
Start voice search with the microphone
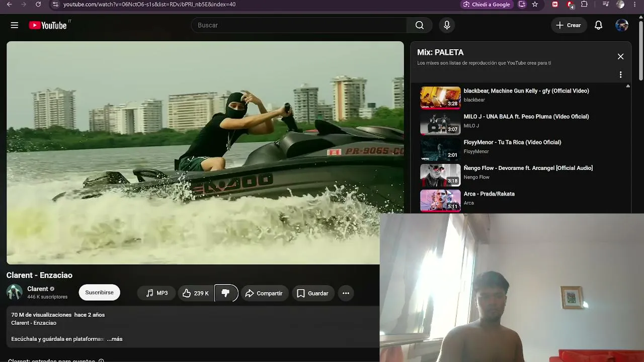(447, 25)
